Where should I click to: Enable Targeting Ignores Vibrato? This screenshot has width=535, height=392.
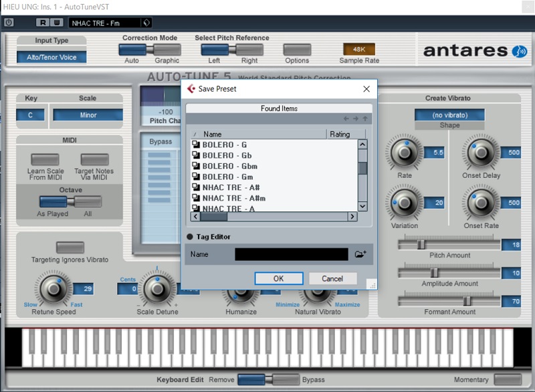point(70,247)
